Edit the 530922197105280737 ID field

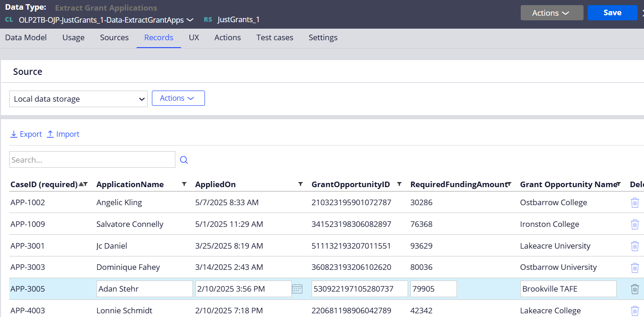click(360, 289)
